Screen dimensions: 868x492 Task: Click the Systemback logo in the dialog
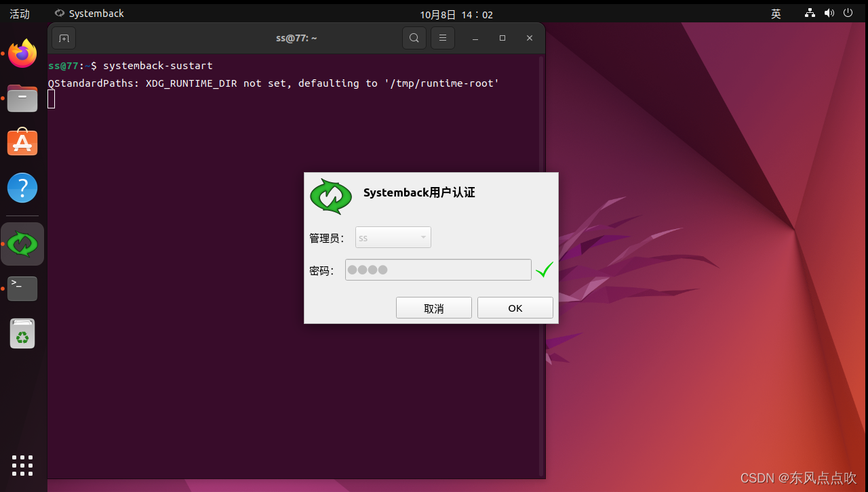pos(331,197)
